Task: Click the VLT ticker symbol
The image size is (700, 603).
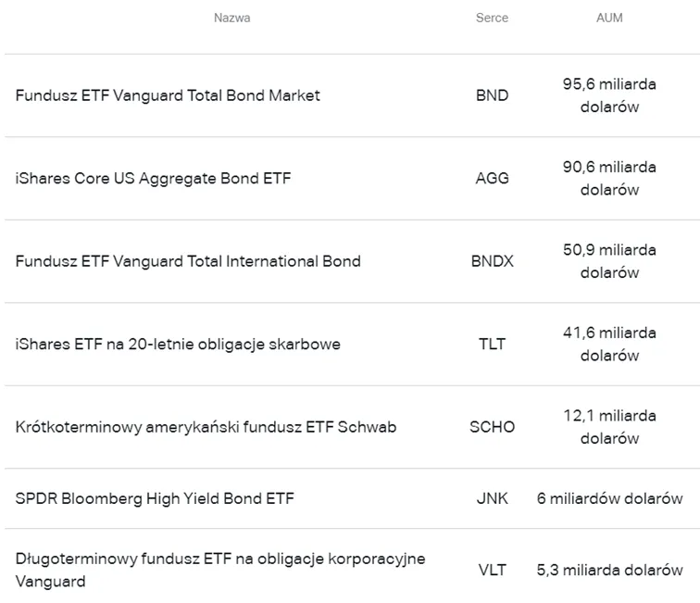Action: [492, 570]
